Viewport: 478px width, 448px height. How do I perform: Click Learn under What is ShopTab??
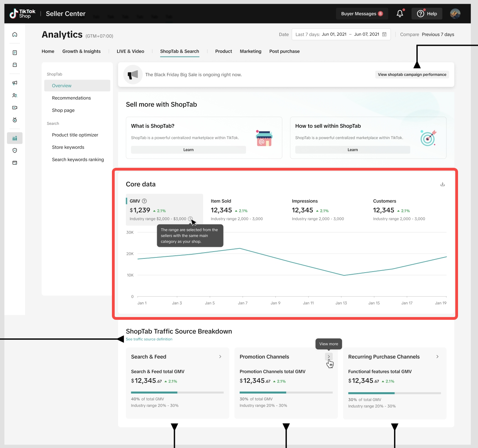188,150
